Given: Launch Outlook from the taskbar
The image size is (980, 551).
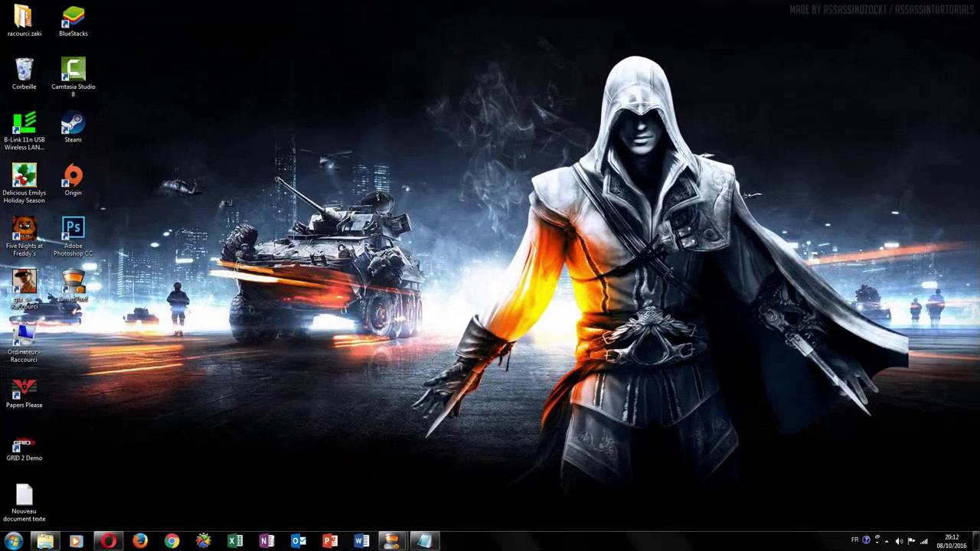Looking at the screenshot, I should pos(299,541).
